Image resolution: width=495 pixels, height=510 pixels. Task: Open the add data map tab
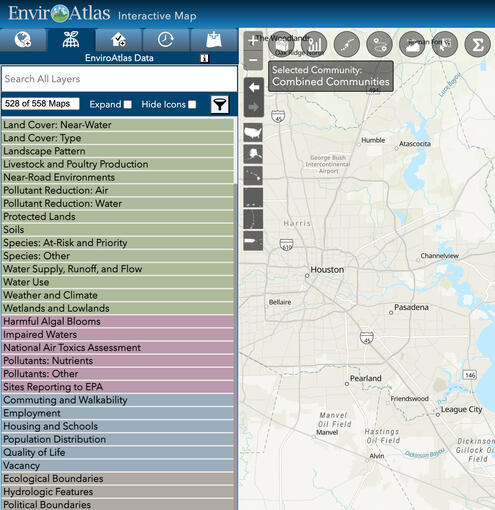(x=213, y=40)
